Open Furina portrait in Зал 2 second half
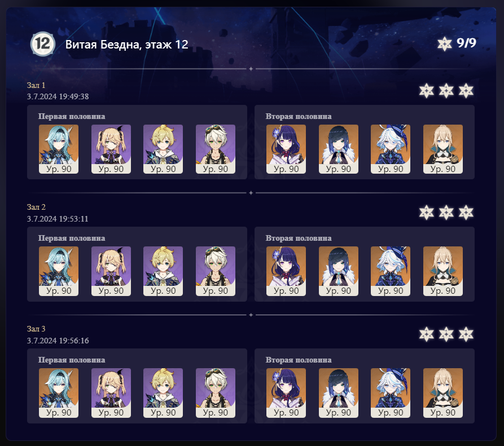Screen dimensions: 504x446 tap(391, 271)
